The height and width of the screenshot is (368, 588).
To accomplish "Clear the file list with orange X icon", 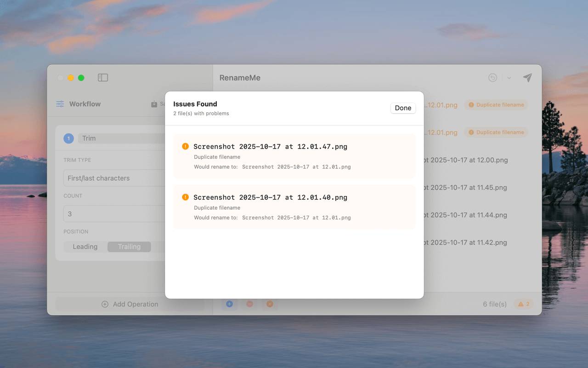I will tap(270, 304).
